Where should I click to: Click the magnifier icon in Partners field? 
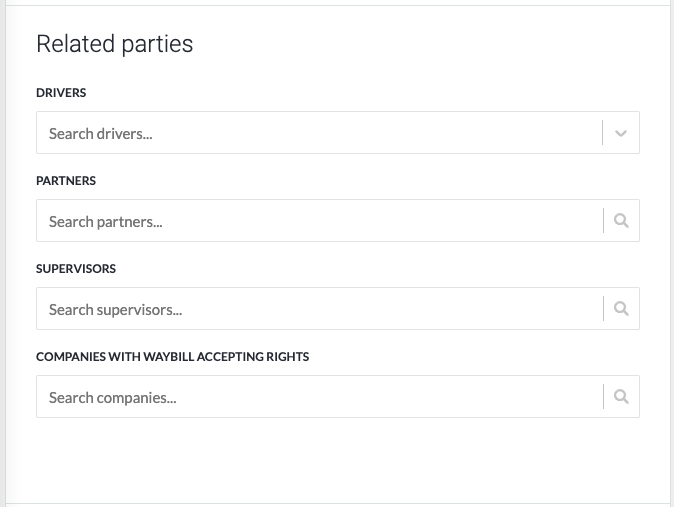click(x=621, y=221)
